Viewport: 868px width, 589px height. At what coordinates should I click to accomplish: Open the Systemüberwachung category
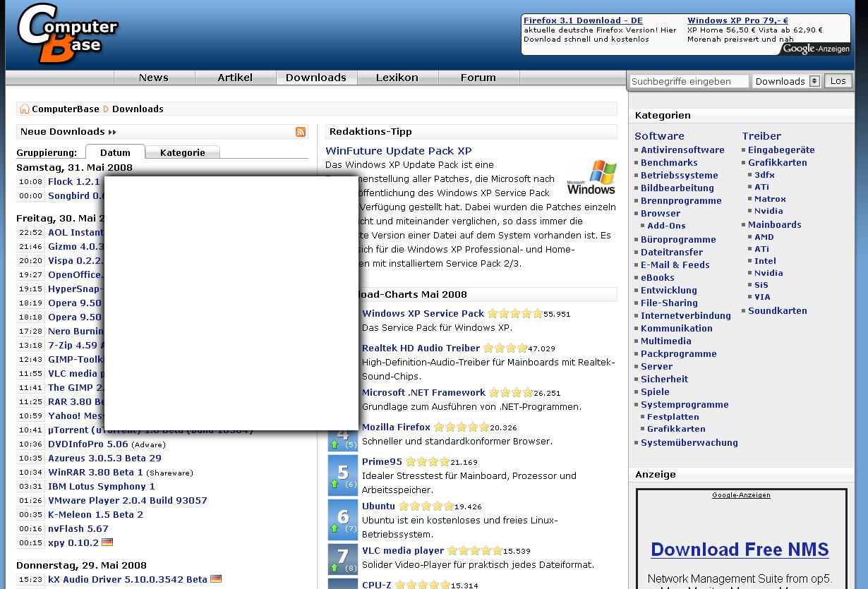pos(689,443)
